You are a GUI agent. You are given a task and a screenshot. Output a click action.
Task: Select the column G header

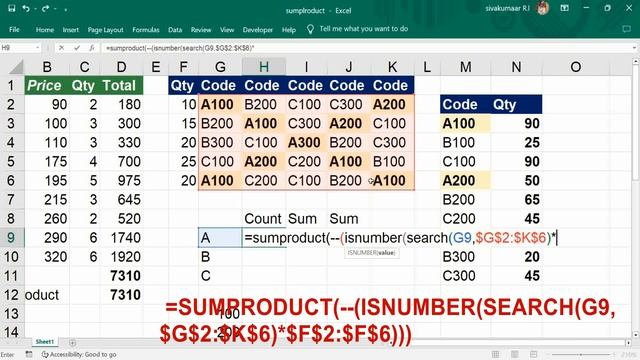tap(220, 67)
